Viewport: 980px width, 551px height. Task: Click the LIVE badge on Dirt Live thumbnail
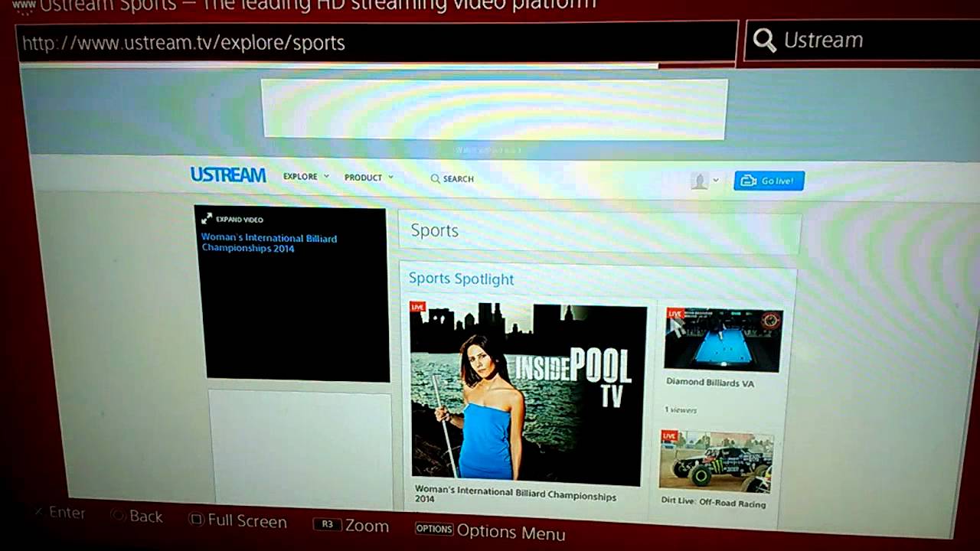(x=669, y=435)
